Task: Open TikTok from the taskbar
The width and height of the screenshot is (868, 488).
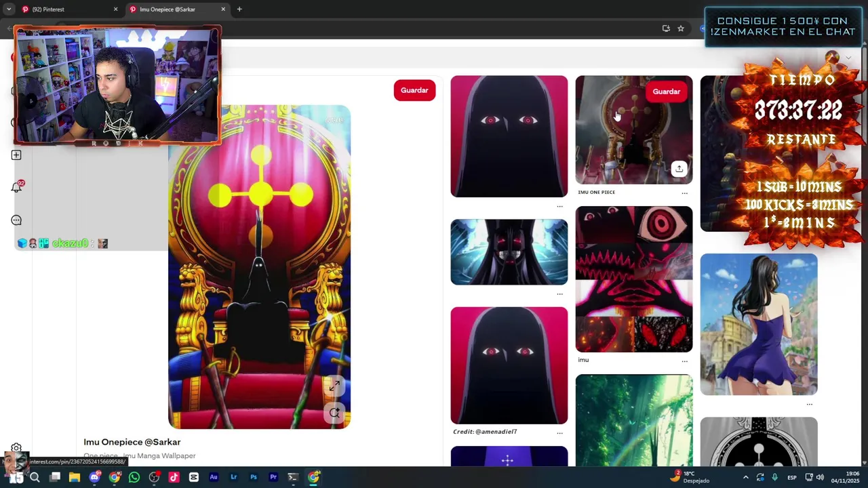Action: point(174,477)
